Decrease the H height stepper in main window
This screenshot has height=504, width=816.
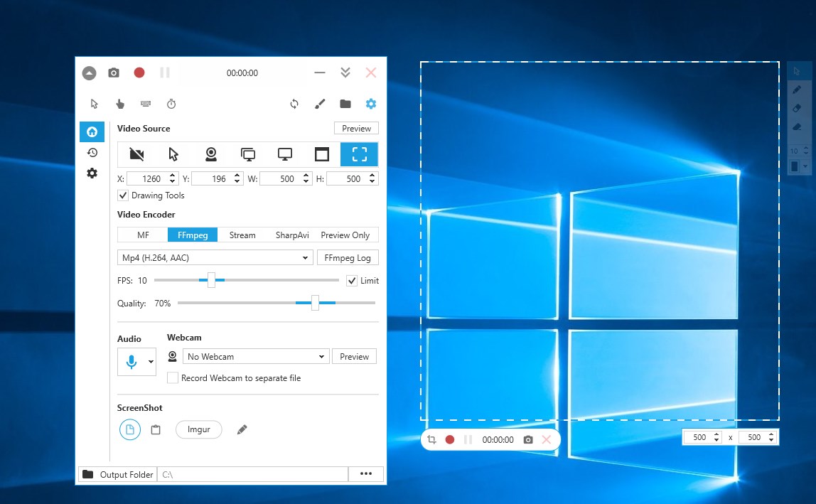coord(372,182)
